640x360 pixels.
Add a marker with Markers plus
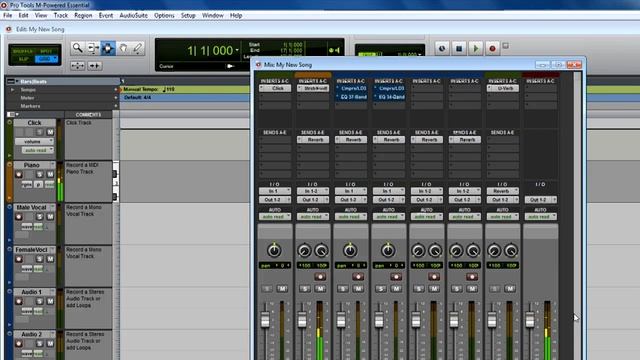[116, 106]
